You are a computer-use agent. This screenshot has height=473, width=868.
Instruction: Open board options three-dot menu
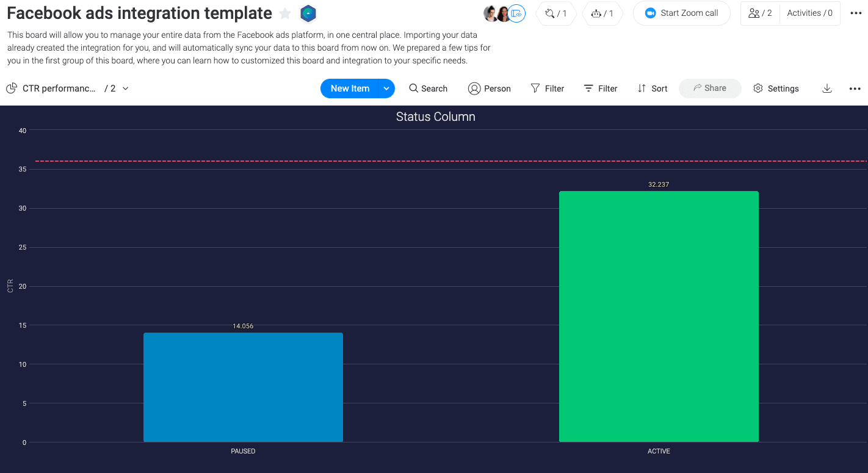point(856,13)
